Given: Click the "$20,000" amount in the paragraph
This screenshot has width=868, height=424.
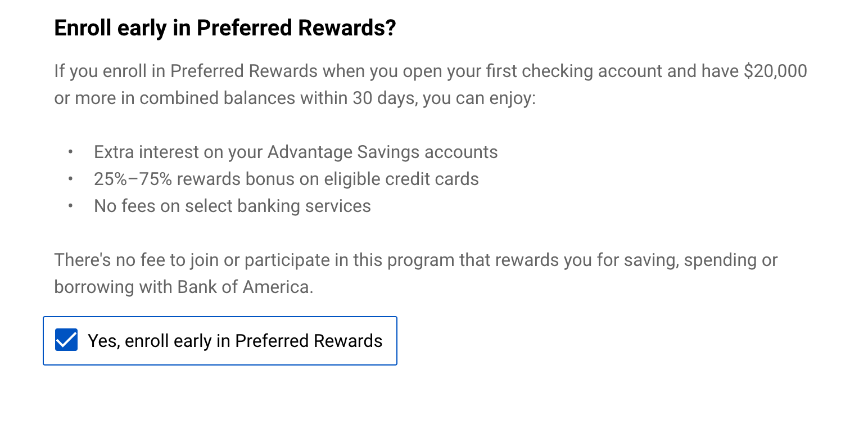Looking at the screenshot, I should (775, 71).
